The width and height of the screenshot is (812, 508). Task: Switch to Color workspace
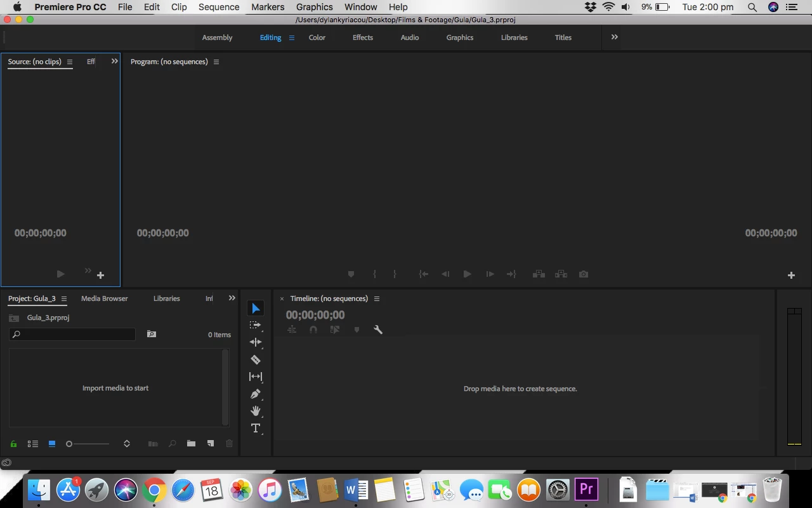click(317, 37)
